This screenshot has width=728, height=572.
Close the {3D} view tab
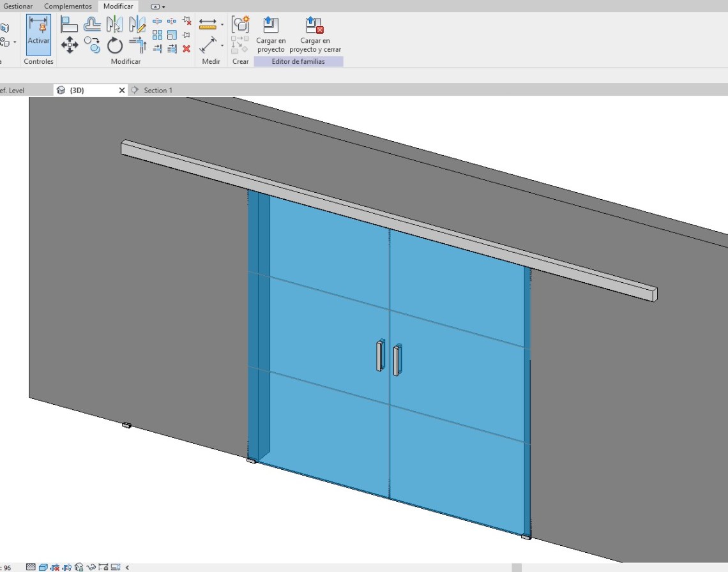click(122, 91)
